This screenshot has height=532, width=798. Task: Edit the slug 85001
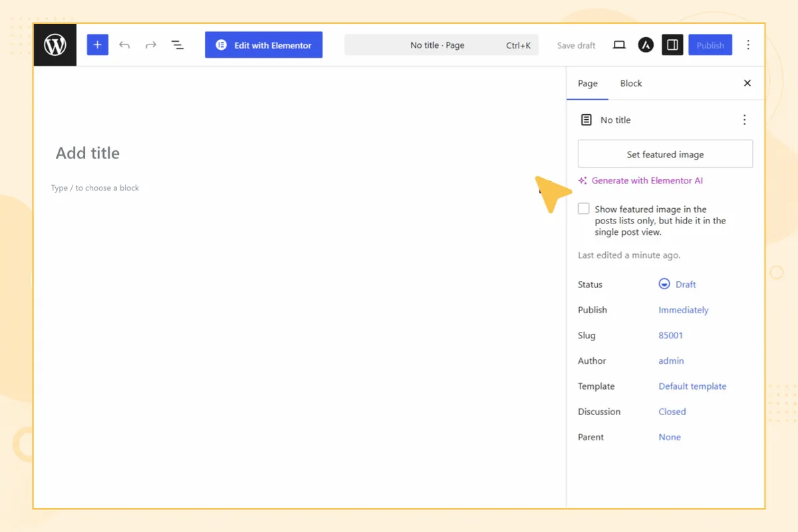[x=671, y=336]
